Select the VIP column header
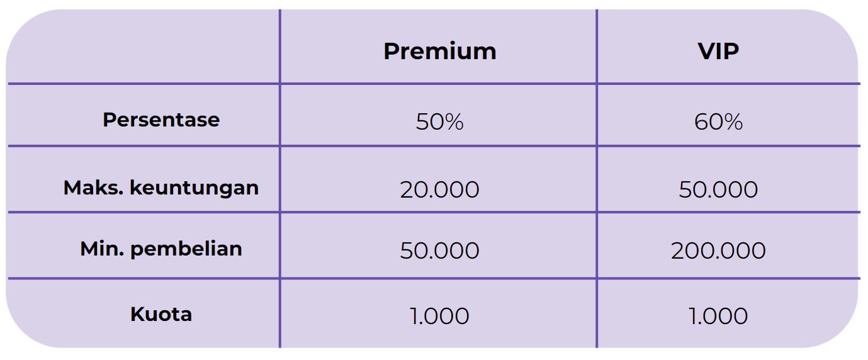 pyautogui.click(x=718, y=51)
